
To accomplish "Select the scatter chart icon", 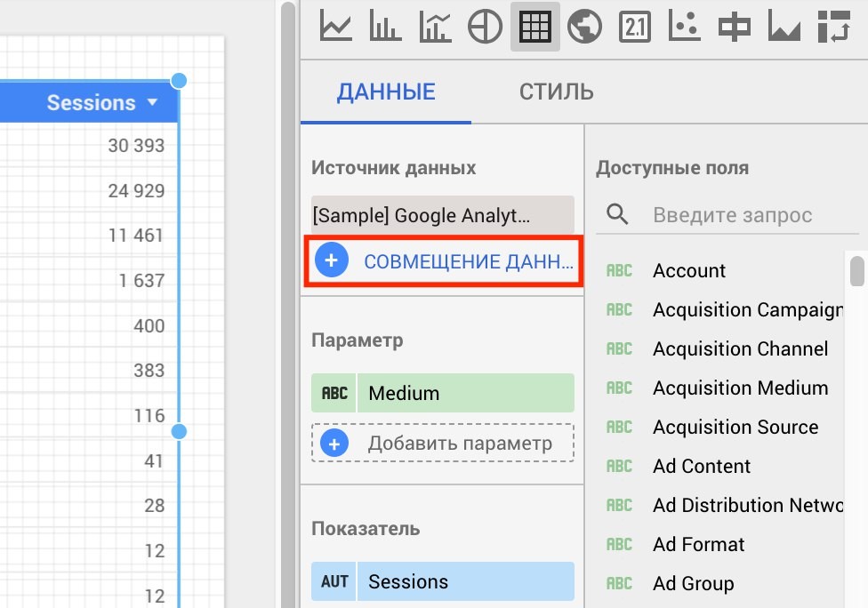I will point(684,27).
